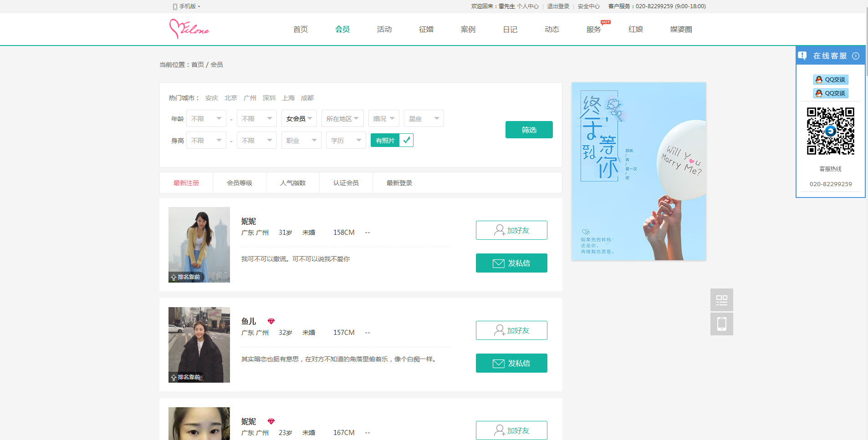
Task: Click the 首页 breadcrumb link
Action: tap(198, 65)
